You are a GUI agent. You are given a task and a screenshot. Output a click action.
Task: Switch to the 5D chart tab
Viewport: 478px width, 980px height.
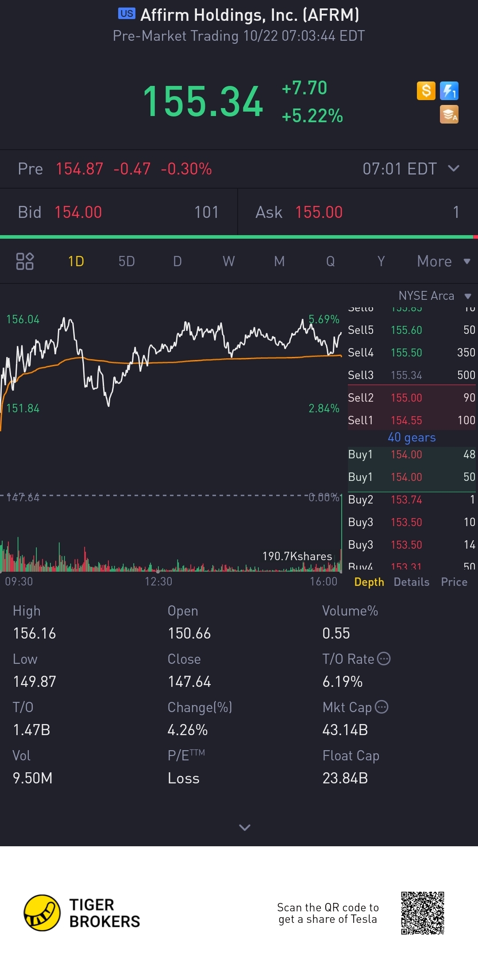pyautogui.click(x=127, y=261)
